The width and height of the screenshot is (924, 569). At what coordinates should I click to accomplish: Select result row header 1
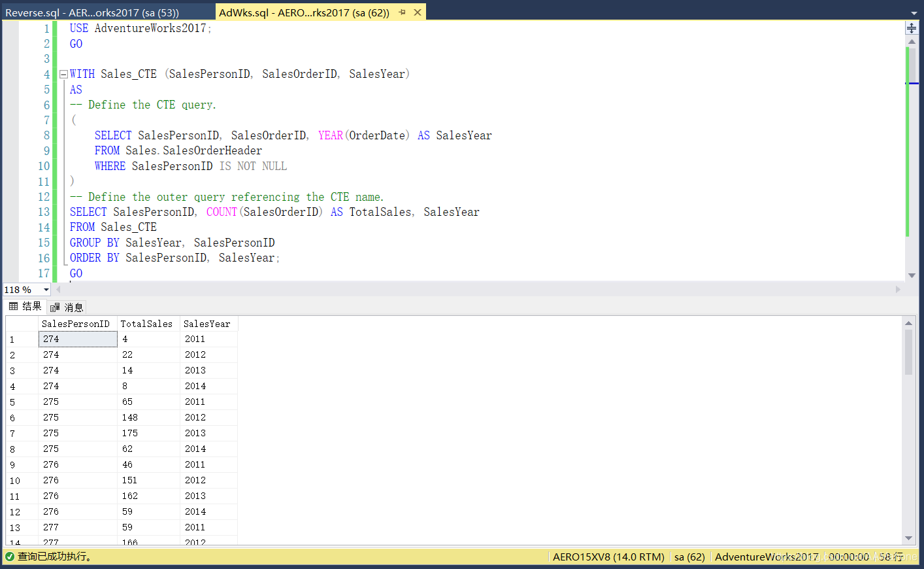(x=22, y=339)
